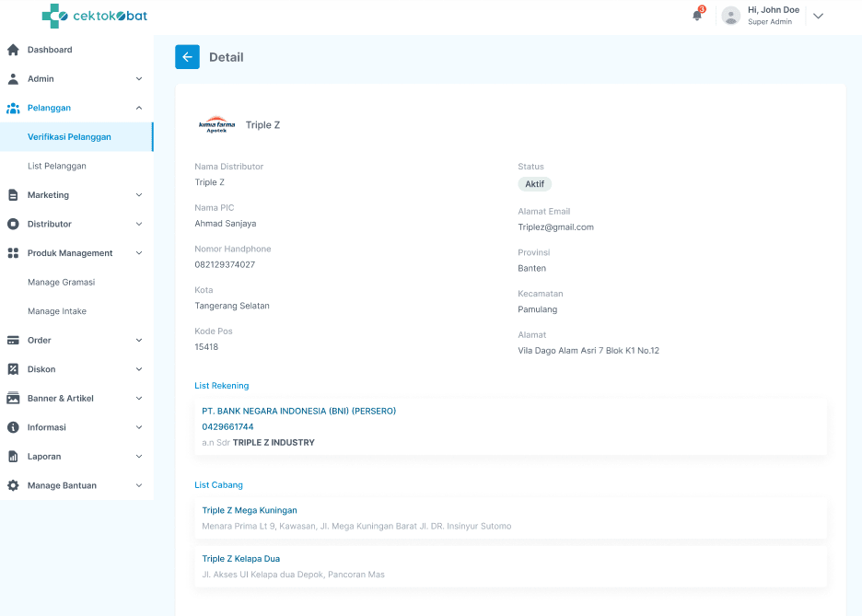Click the cektokobat logo

pos(94,16)
